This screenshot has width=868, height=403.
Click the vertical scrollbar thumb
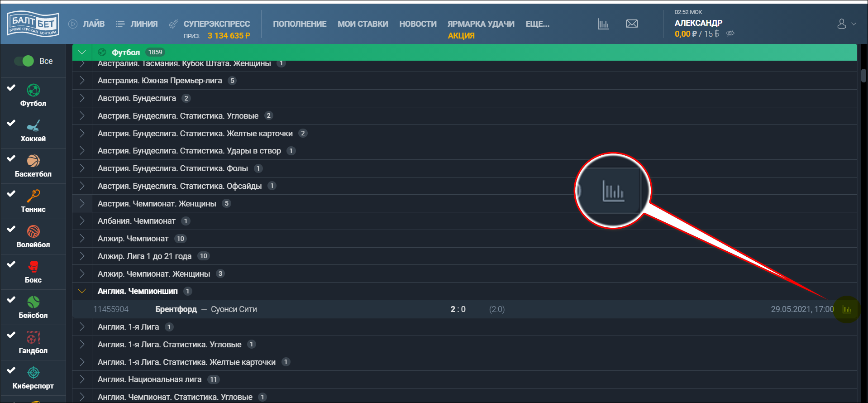[863, 76]
